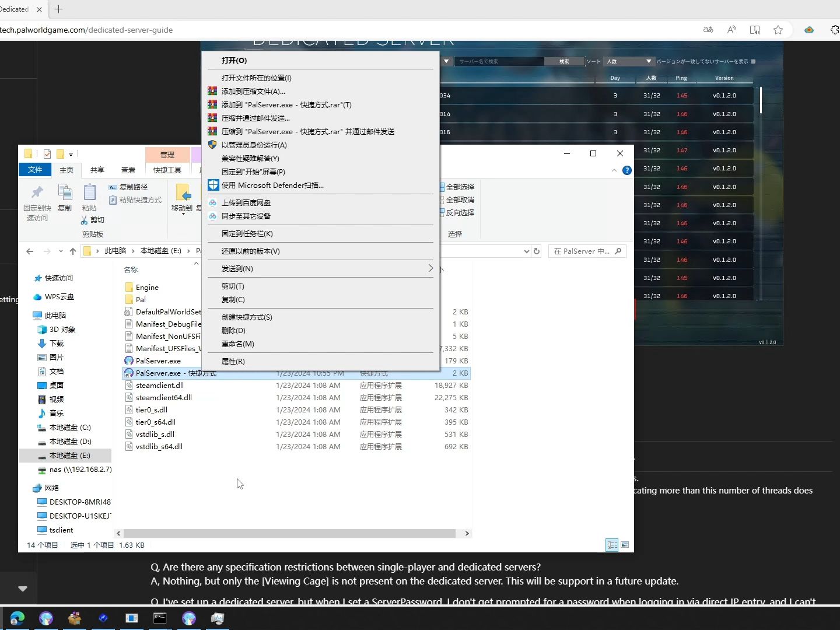Go back with the Explorer back arrow
The height and width of the screenshot is (630, 840).
(30, 251)
